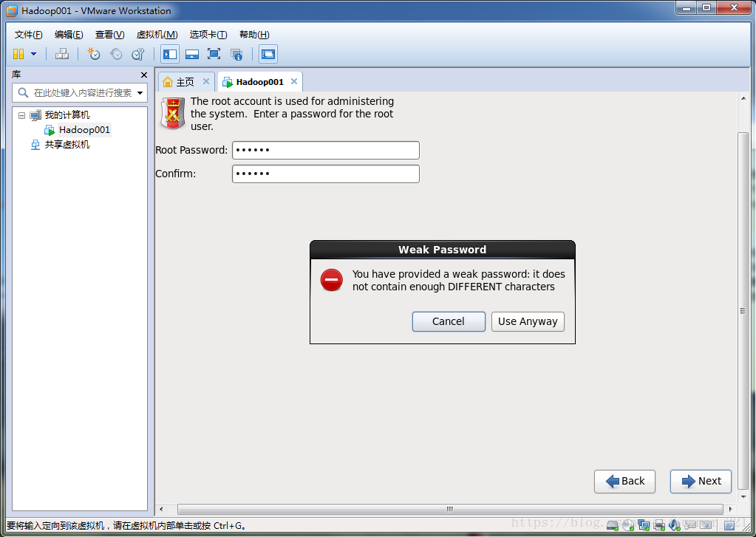Open the library search dropdown arrow
Viewport: 756px width, 537px height.
[x=140, y=93]
